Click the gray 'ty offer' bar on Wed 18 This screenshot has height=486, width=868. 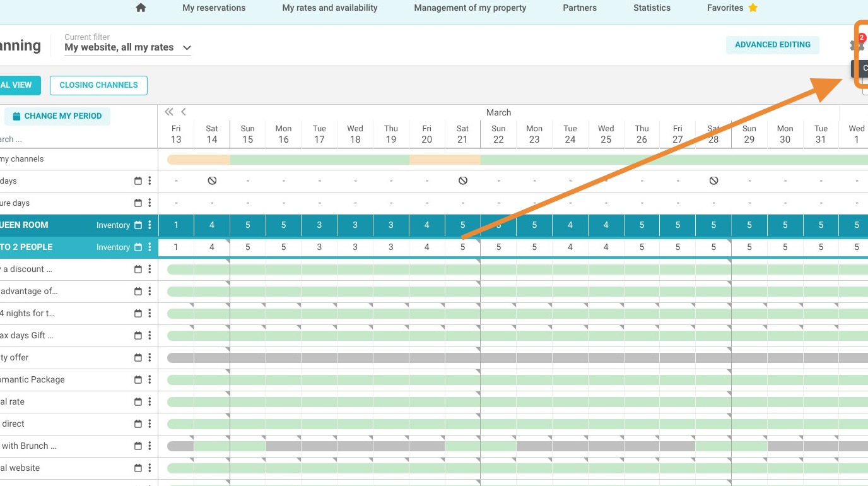355,358
